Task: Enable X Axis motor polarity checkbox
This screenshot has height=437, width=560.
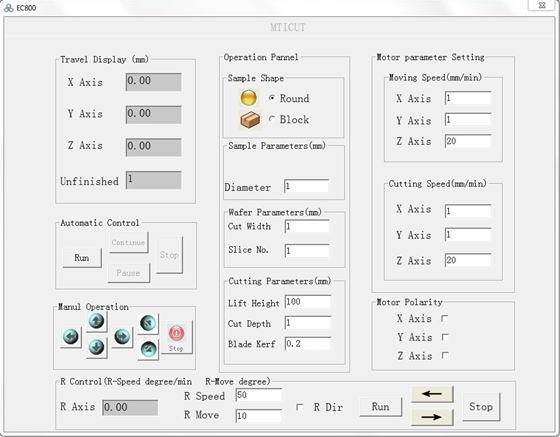Action: [x=445, y=318]
